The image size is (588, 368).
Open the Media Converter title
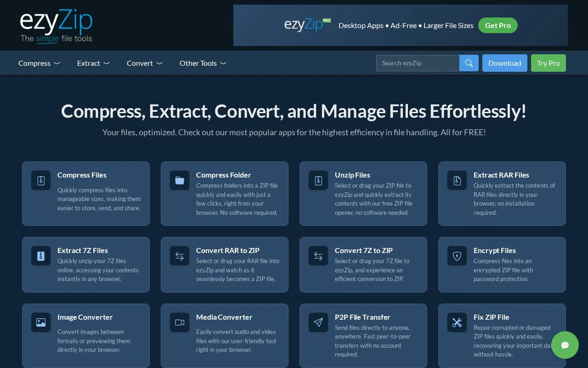(x=224, y=317)
